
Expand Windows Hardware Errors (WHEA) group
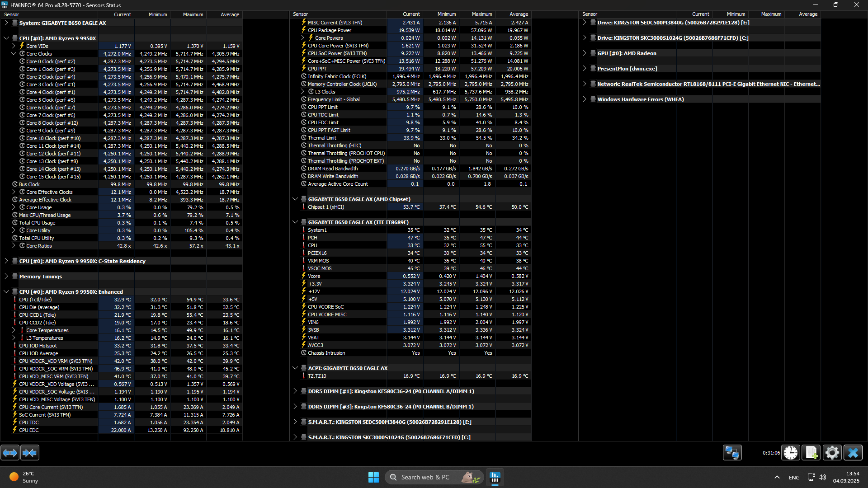click(x=585, y=99)
